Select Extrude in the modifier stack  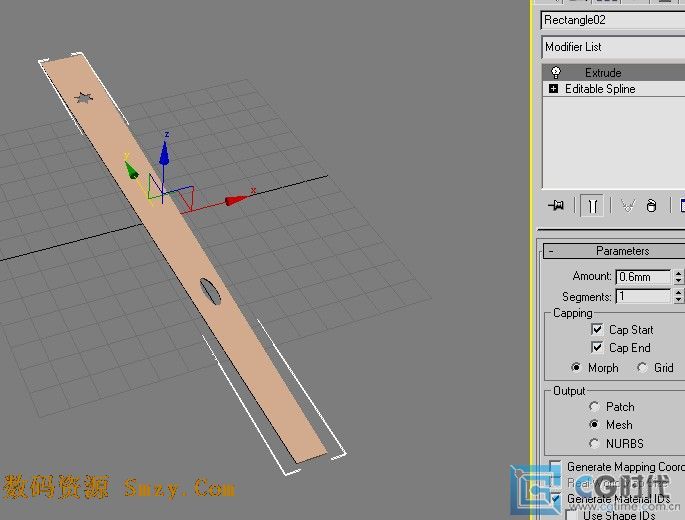pyautogui.click(x=603, y=73)
